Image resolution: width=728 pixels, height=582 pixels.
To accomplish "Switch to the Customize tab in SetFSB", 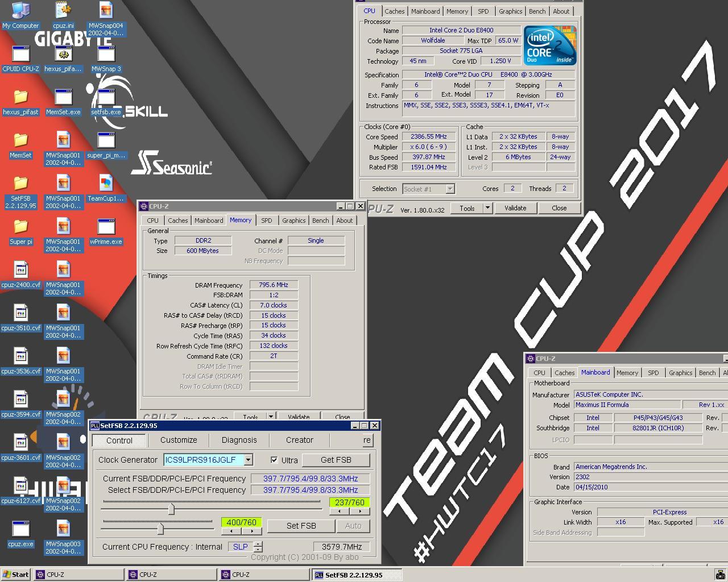I will 179,440.
